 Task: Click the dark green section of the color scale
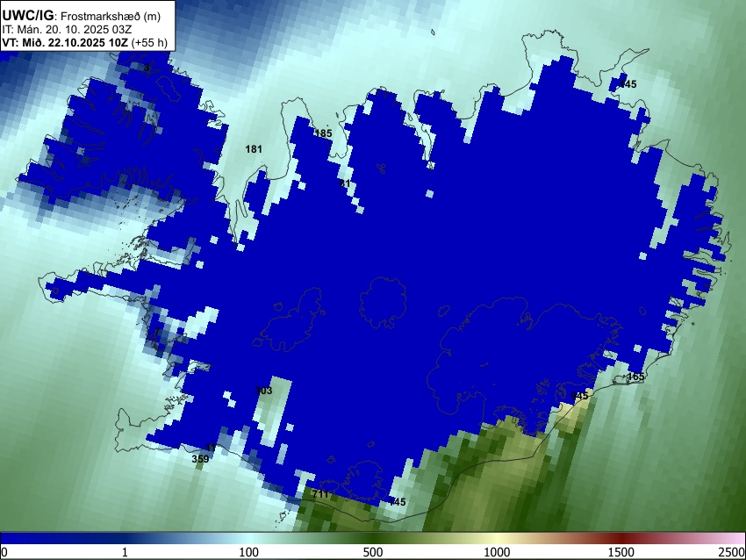373,539
